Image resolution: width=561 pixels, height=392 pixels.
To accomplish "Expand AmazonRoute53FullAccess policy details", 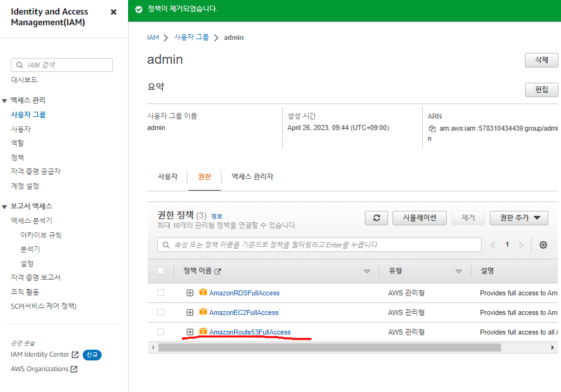I will [x=190, y=332].
